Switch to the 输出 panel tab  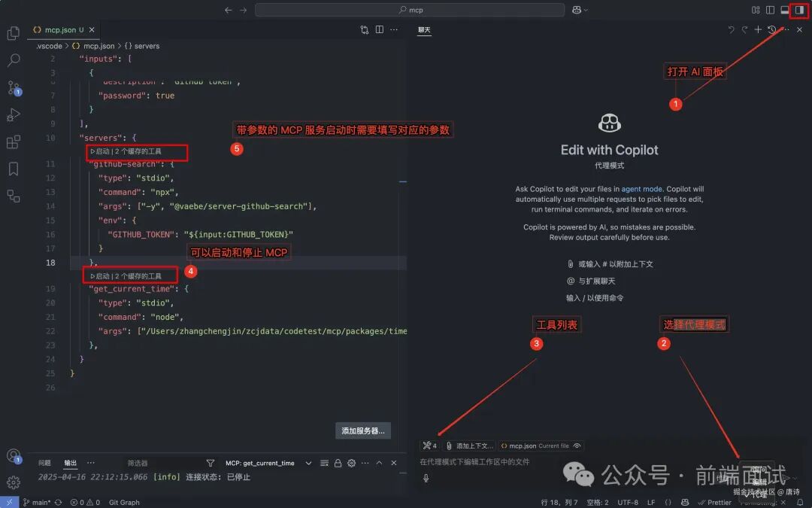click(71, 463)
